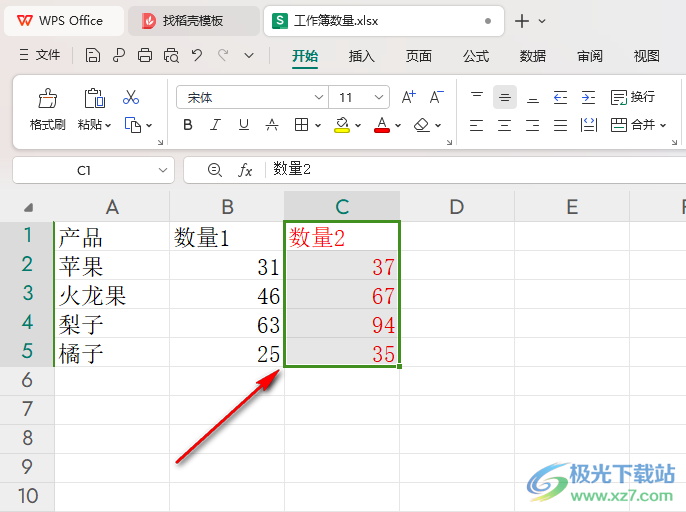Open the Copy options dropdown arrow
Screen dimensions: 686x512
(149, 125)
